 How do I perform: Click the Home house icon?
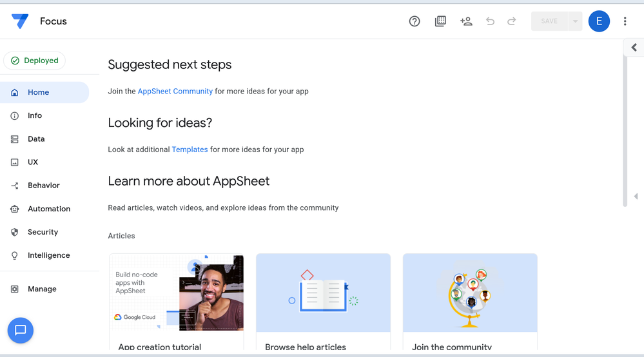click(15, 92)
